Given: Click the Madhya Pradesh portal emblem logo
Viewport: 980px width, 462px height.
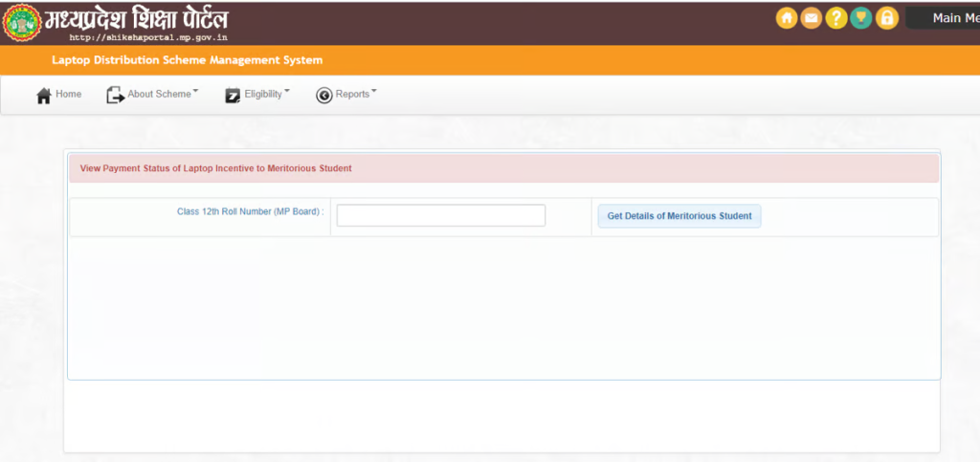Looking at the screenshot, I should point(22,22).
